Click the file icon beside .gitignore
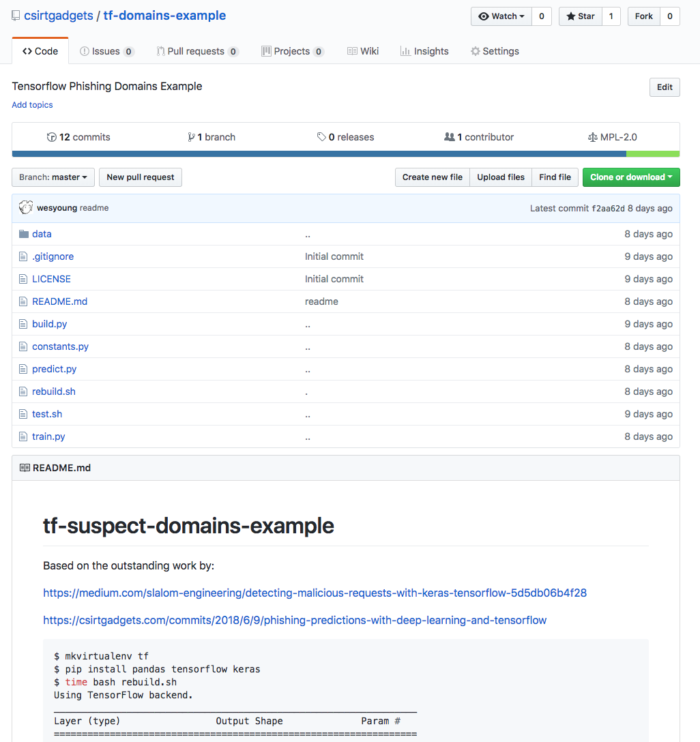Image resolution: width=700 pixels, height=742 pixels. click(x=23, y=256)
